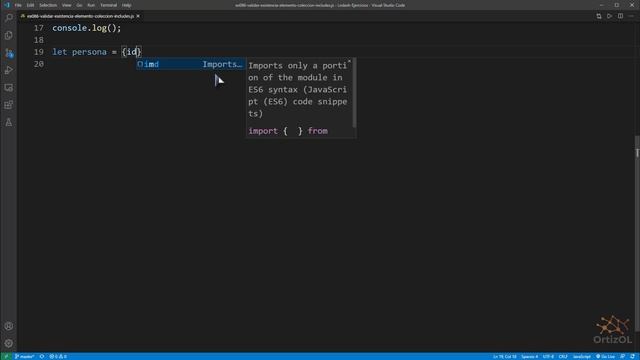Accept the imd snippet suggestion
The width and height of the screenshot is (640, 360).
190,64
